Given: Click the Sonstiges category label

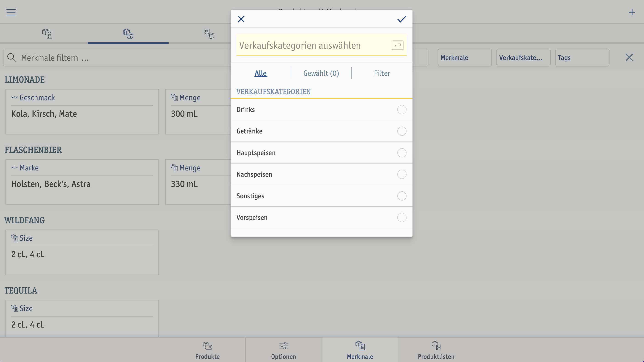Looking at the screenshot, I should coord(250,196).
